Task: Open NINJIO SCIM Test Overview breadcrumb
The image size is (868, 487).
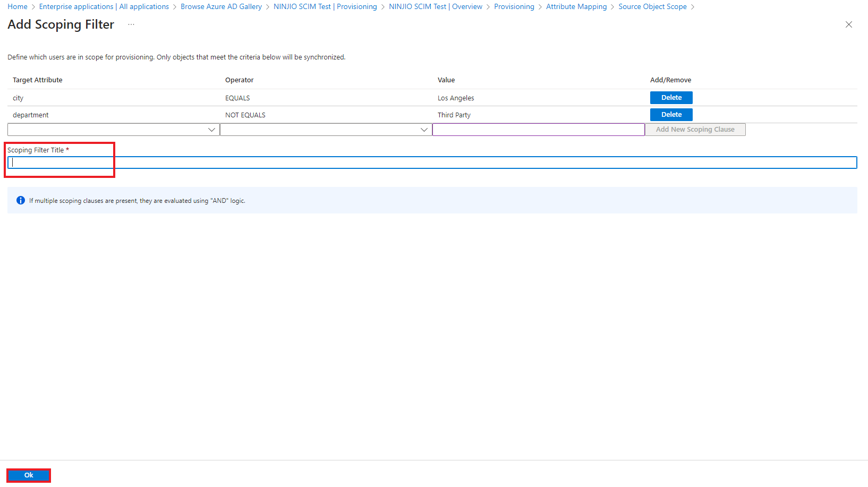Action: click(x=436, y=7)
